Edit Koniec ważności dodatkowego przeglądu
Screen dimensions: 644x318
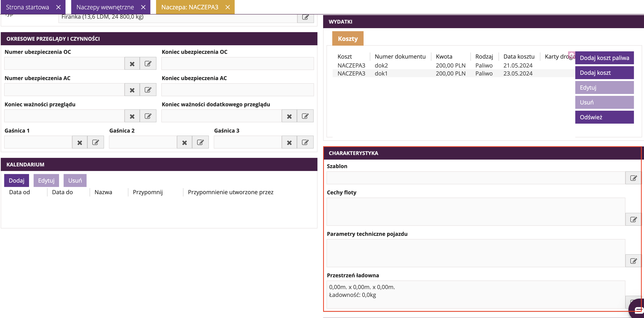click(305, 116)
